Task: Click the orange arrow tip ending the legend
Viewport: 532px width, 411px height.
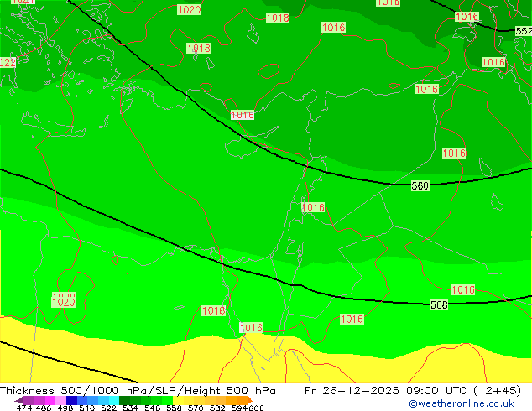Action: click(250, 400)
